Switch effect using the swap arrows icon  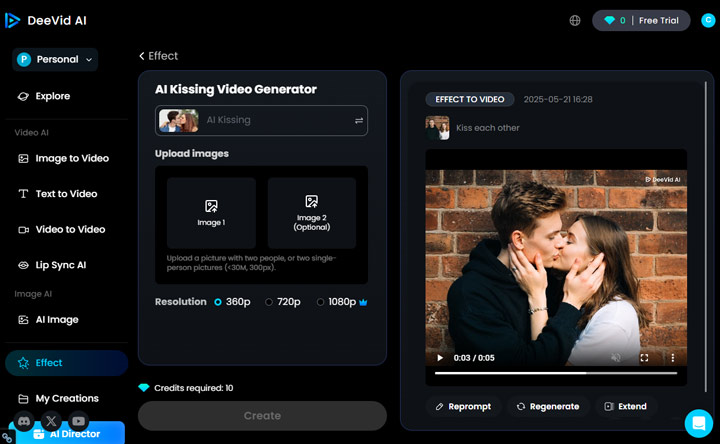coord(359,120)
